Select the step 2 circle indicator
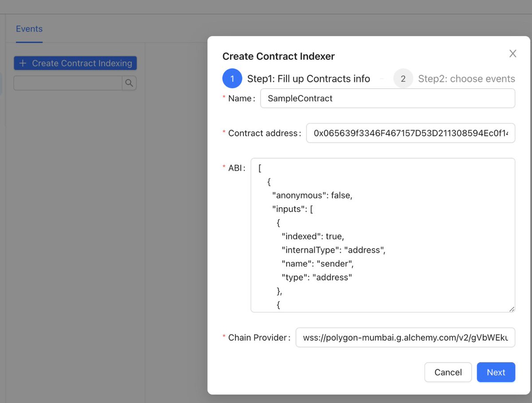Screen dimensions: 532x403 (x=403, y=78)
